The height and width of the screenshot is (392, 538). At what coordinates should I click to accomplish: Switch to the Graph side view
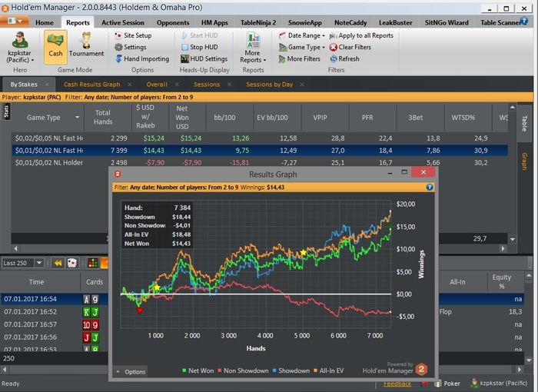[x=524, y=161]
